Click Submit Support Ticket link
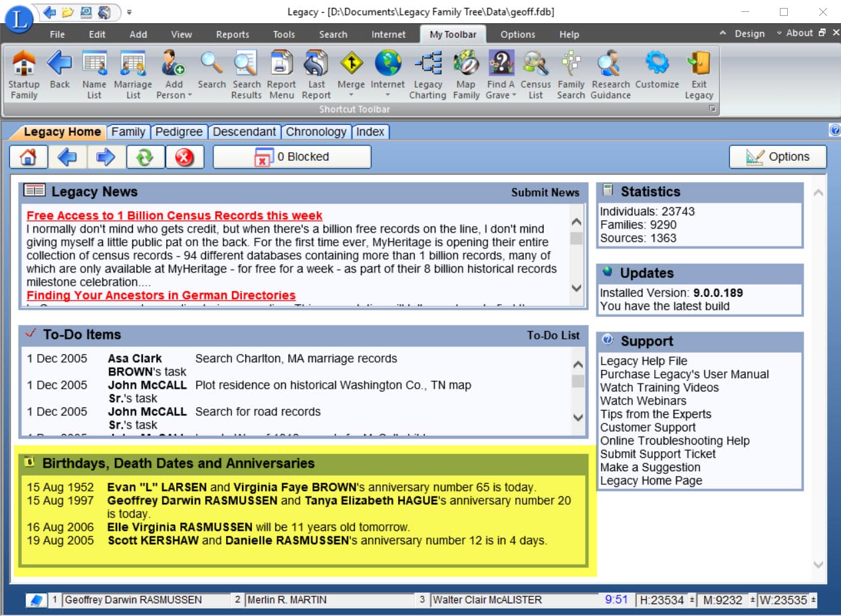 [658, 454]
